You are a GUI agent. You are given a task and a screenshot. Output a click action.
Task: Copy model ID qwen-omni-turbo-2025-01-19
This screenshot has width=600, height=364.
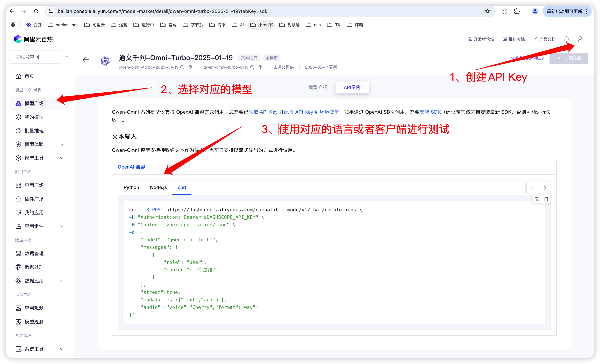tap(190, 67)
